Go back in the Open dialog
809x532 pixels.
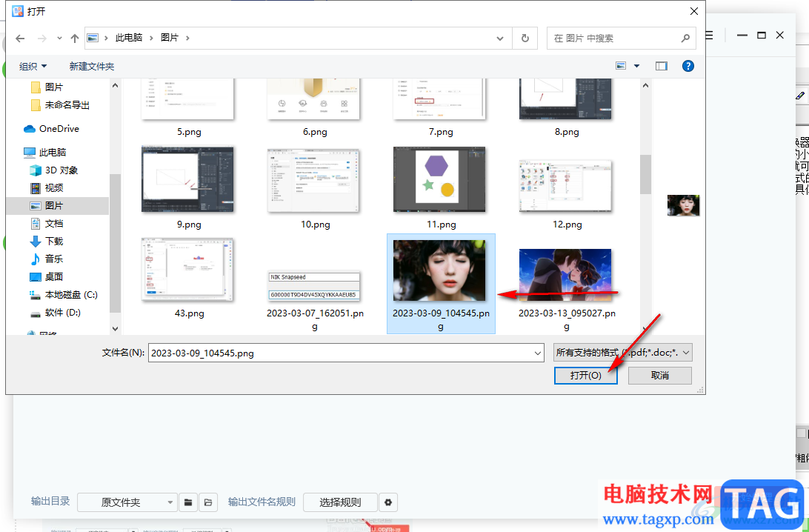(20, 39)
